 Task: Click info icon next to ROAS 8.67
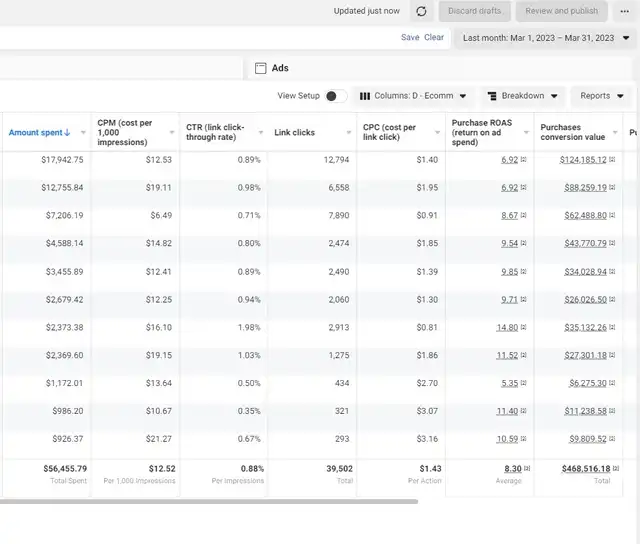coord(523,215)
